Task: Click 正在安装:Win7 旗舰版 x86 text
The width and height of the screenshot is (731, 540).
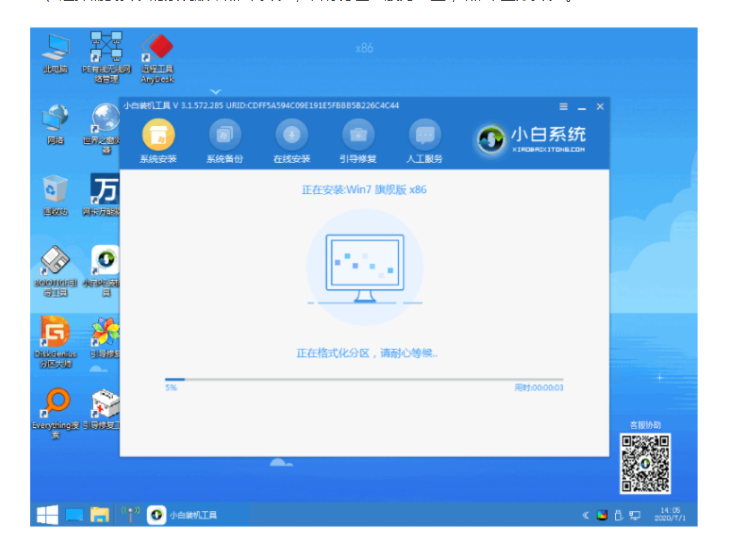Action: pyautogui.click(x=364, y=190)
